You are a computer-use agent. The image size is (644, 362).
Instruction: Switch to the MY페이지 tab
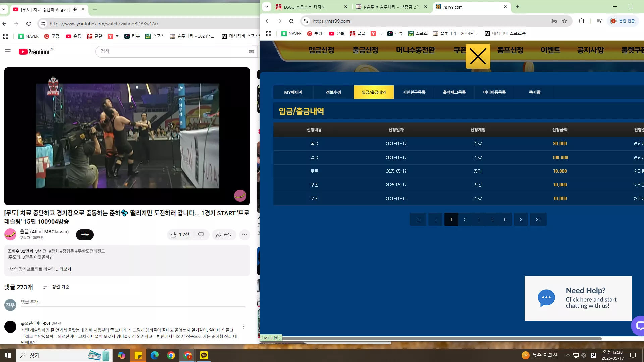point(293,92)
